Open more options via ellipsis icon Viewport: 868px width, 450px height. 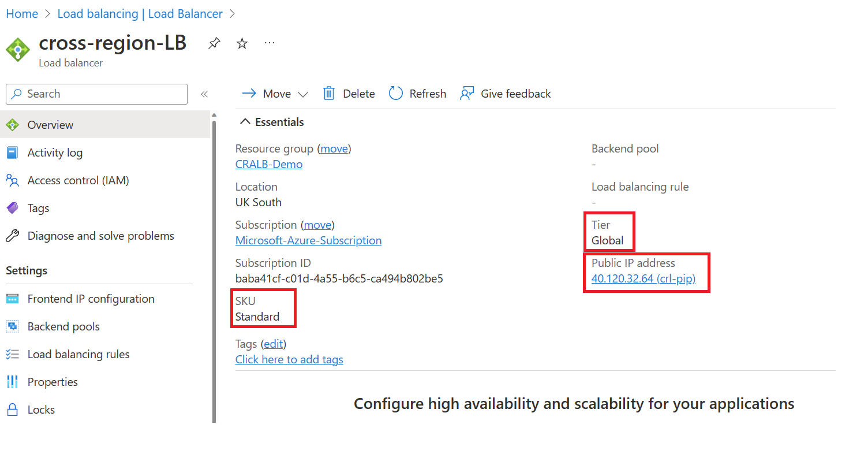tap(269, 42)
